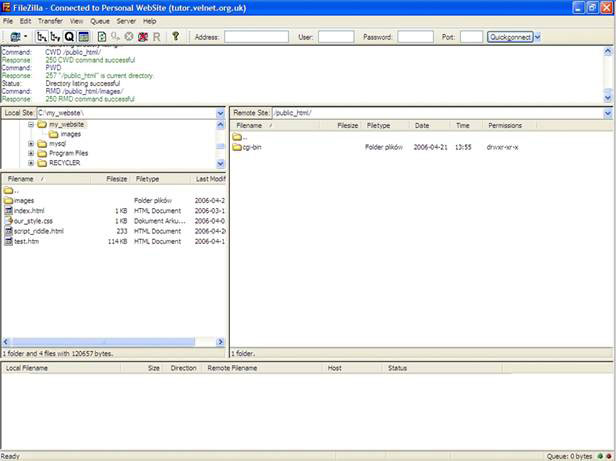Open the Edit menu
The width and height of the screenshot is (616, 461).
26,21
